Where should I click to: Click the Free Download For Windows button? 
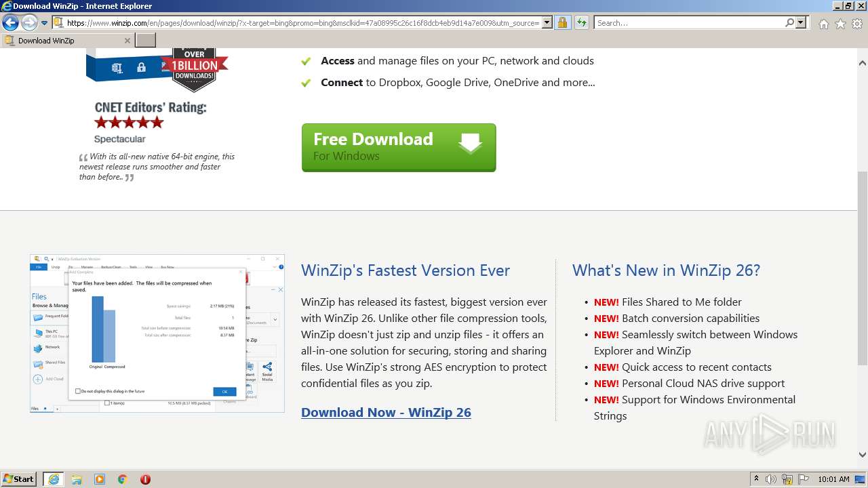399,148
